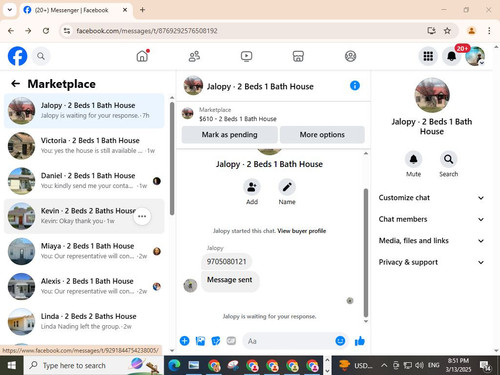The image size is (500, 375).
Task: Go back using the Marketplace back arrow
Action: (16, 84)
